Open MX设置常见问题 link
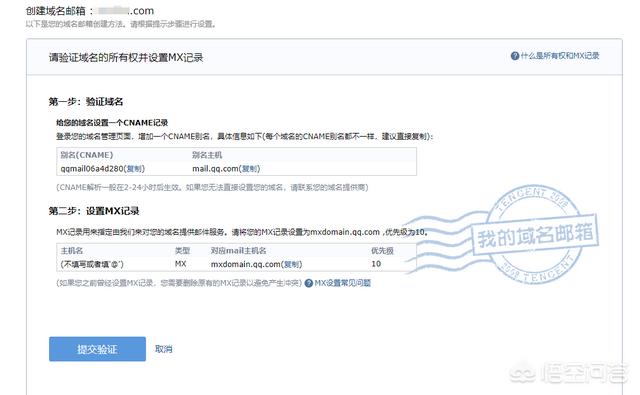The height and width of the screenshot is (395, 640). pos(342,283)
